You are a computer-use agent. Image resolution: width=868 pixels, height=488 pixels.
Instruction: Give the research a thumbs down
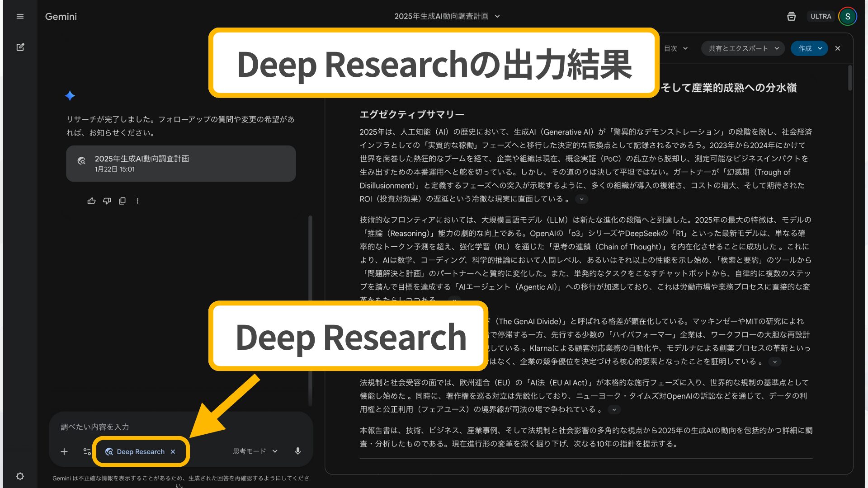click(107, 201)
